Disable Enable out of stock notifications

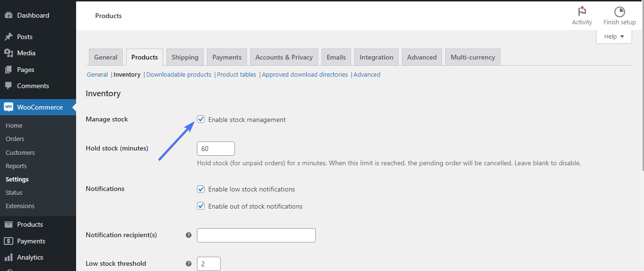point(201,206)
